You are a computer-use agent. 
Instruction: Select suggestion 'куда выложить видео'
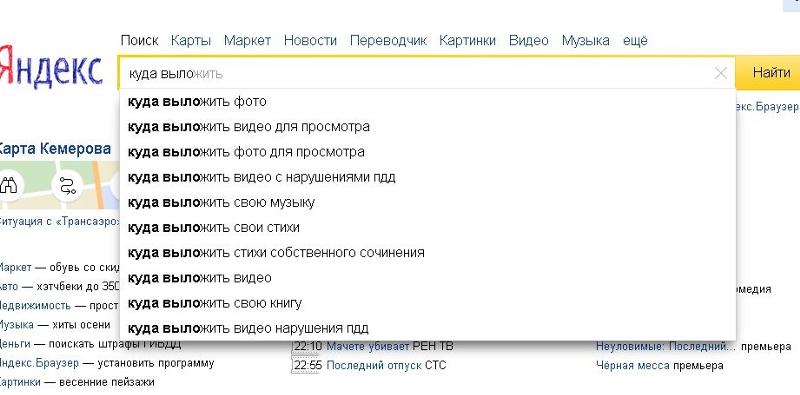[428, 278]
